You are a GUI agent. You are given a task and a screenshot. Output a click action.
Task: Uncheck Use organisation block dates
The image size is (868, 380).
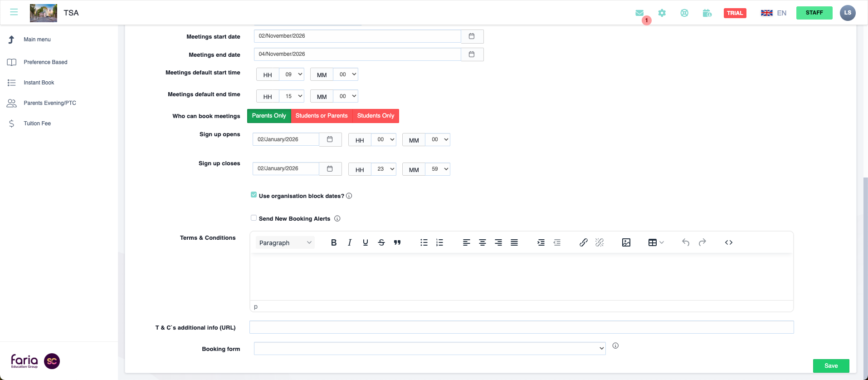click(254, 195)
